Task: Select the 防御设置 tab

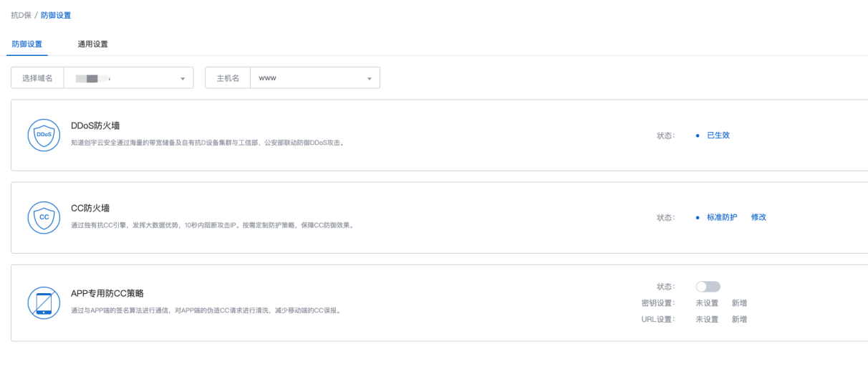Action: 27,44
